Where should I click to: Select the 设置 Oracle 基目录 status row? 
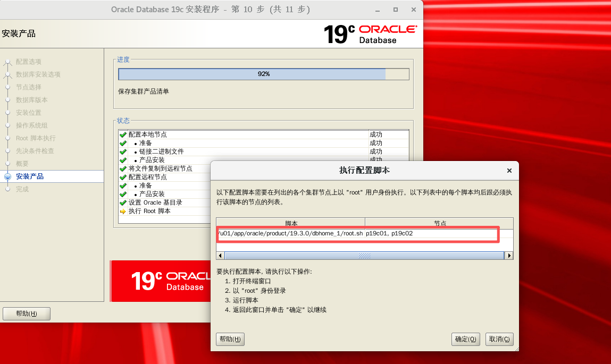164,202
